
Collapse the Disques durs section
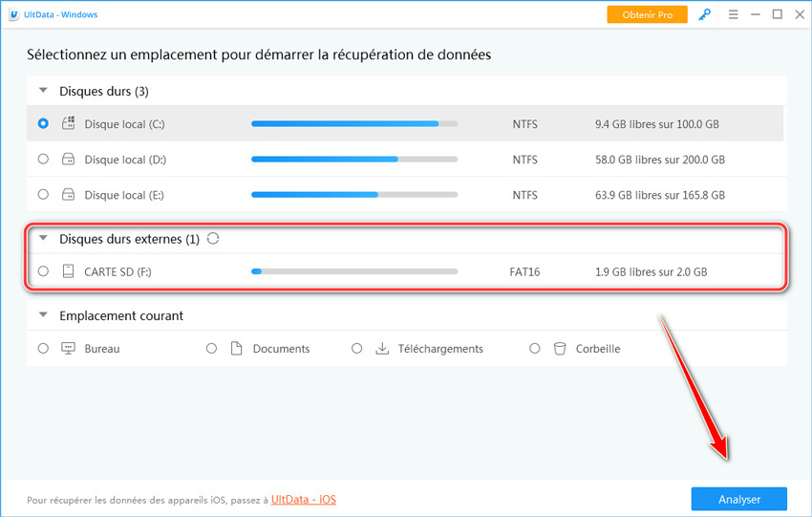pos(43,92)
